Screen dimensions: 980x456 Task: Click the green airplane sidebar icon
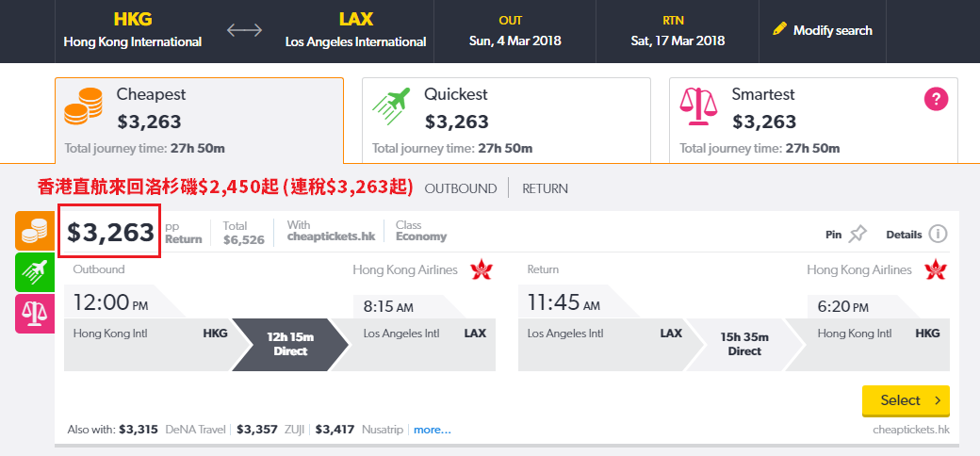pos(35,272)
